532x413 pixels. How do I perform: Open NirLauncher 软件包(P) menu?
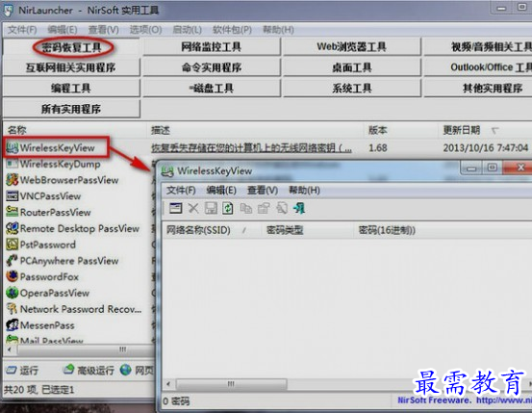click(x=232, y=30)
